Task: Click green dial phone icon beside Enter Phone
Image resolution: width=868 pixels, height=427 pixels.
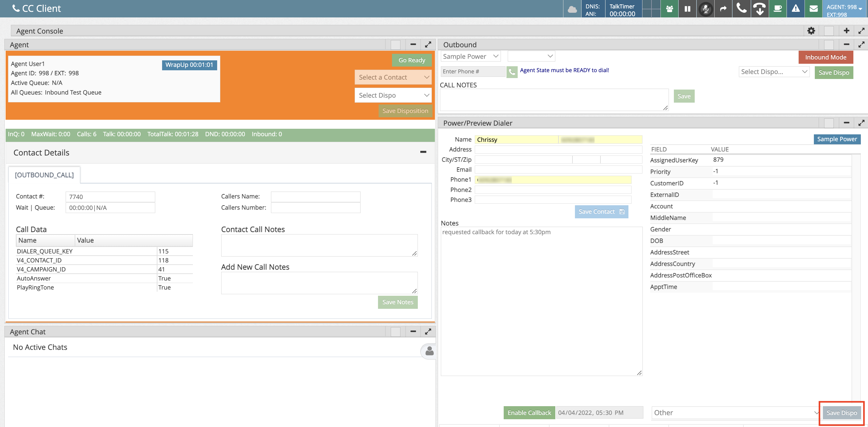Action: point(512,72)
